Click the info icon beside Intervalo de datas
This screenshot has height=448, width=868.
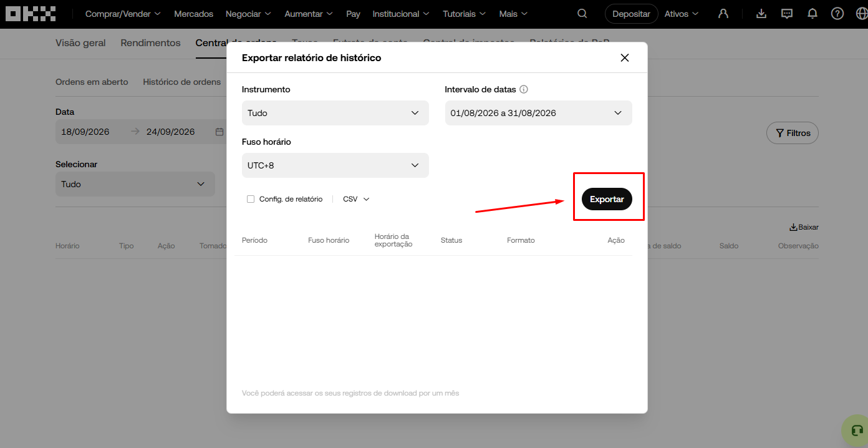[524, 89]
